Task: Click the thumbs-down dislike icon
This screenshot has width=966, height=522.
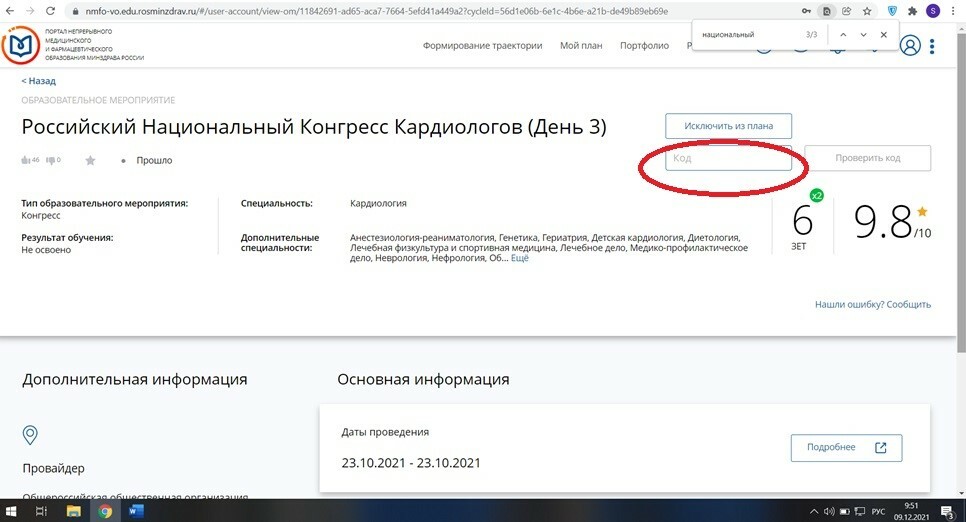Action: 51,160
